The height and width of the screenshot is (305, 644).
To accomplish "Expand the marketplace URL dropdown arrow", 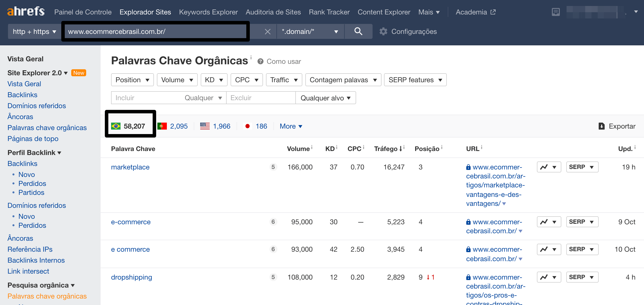I will point(504,204).
